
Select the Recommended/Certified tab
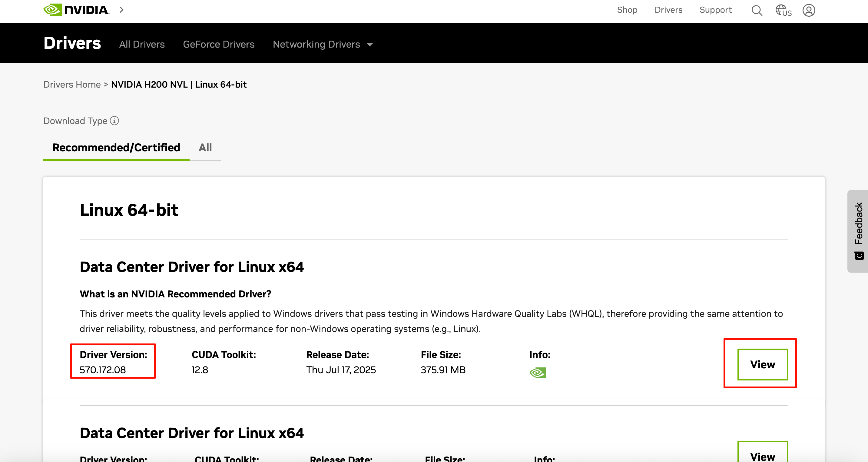click(116, 147)
